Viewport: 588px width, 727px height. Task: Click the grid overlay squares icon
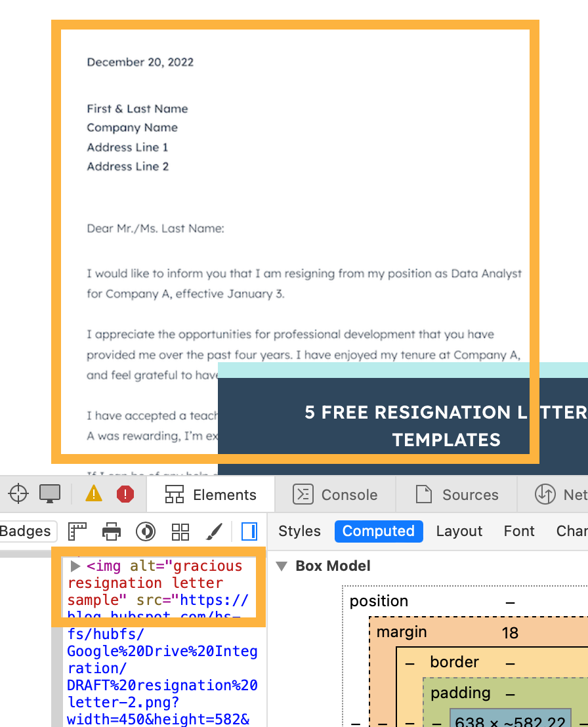pyautogui.click(x=180, y=531)
